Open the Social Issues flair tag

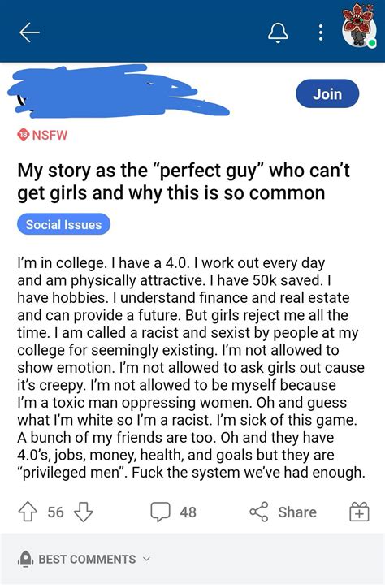(63, 224)
